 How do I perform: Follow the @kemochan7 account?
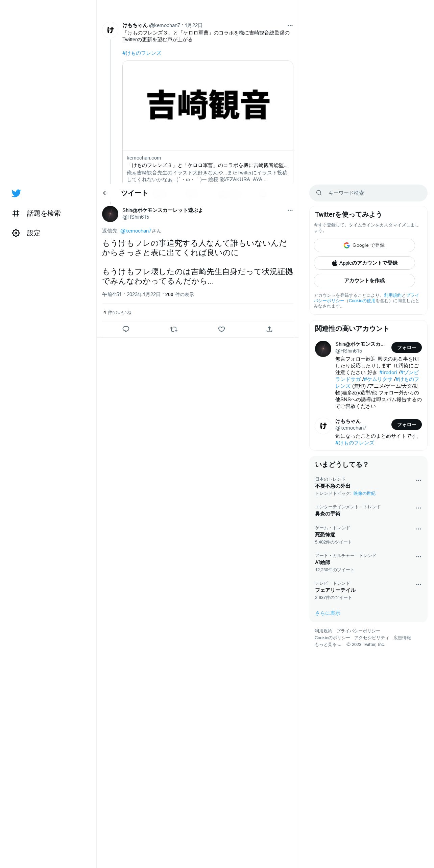pyautogui.click(x=407, y=425)
